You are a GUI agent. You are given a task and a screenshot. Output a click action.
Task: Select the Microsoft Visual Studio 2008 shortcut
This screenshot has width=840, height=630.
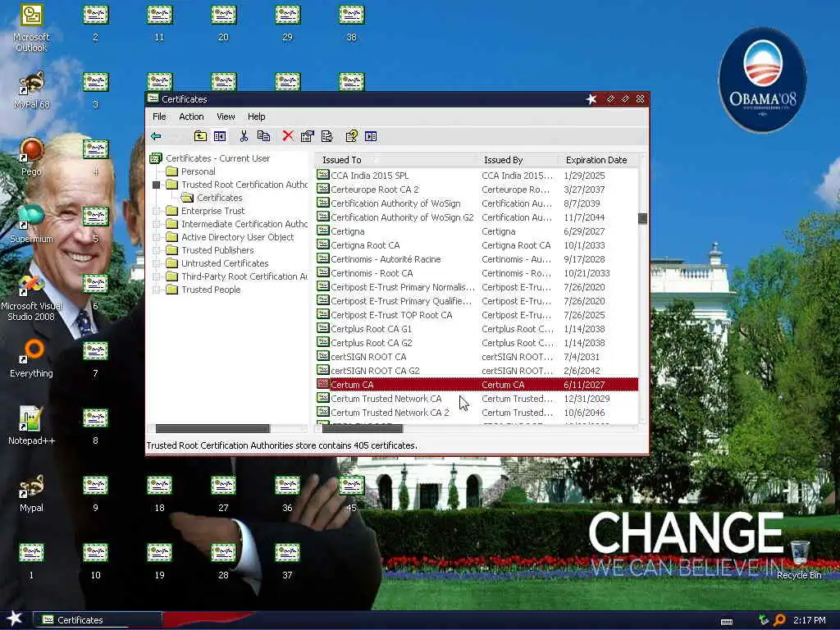[31, 297]
